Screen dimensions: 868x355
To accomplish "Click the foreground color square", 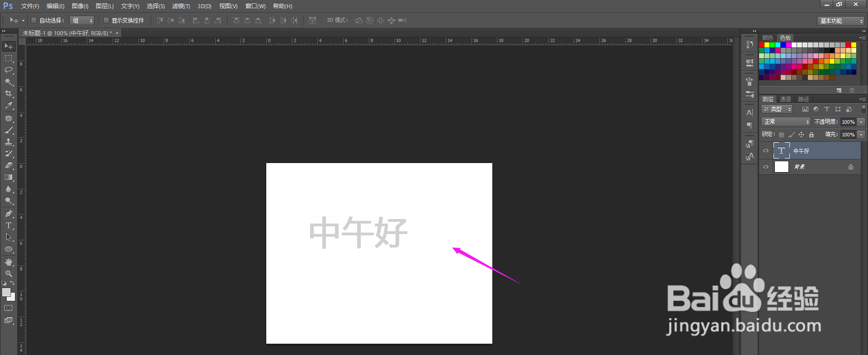I will pyautogui.click(x=6, y=292).
